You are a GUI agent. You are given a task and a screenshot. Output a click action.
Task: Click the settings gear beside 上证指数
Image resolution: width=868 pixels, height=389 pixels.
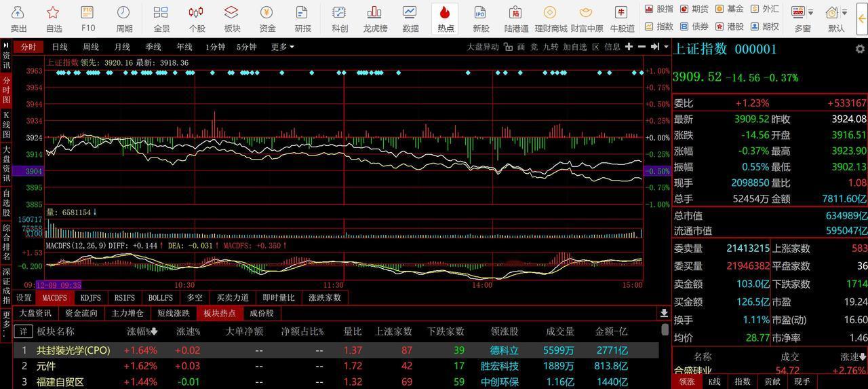click(x=860, y=50)
